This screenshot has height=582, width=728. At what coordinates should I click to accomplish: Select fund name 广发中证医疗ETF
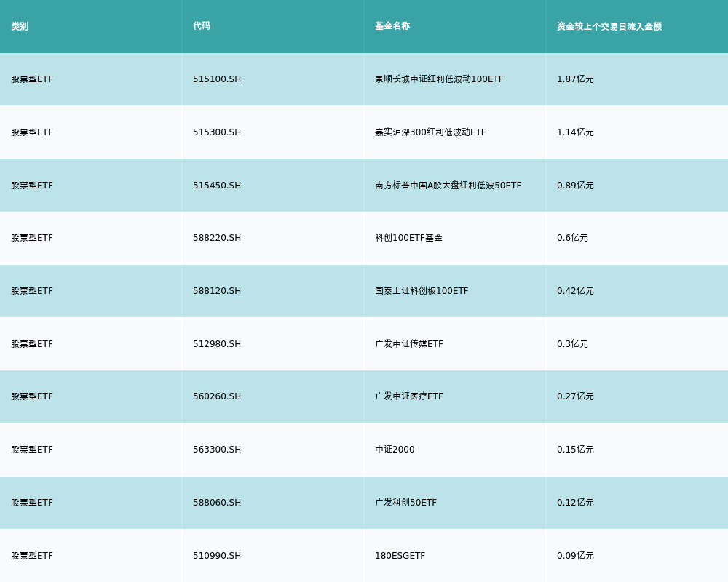(409, 396)
